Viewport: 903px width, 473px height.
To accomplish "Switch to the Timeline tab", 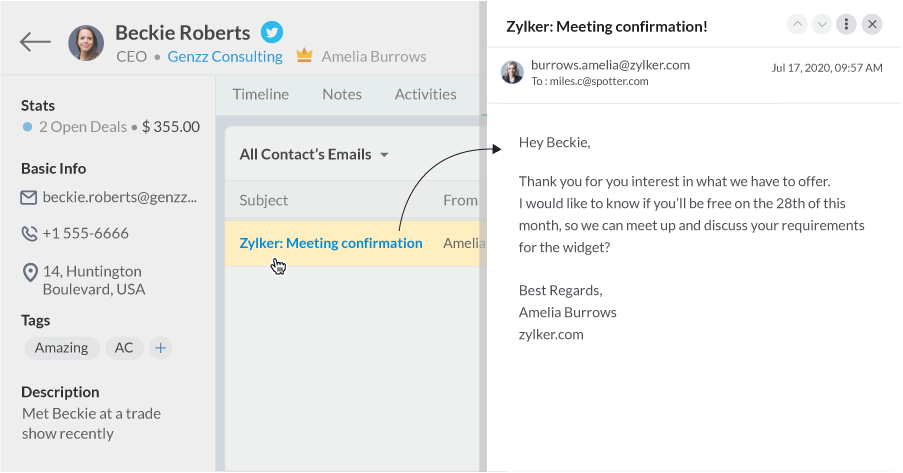I will click(260, 94).
